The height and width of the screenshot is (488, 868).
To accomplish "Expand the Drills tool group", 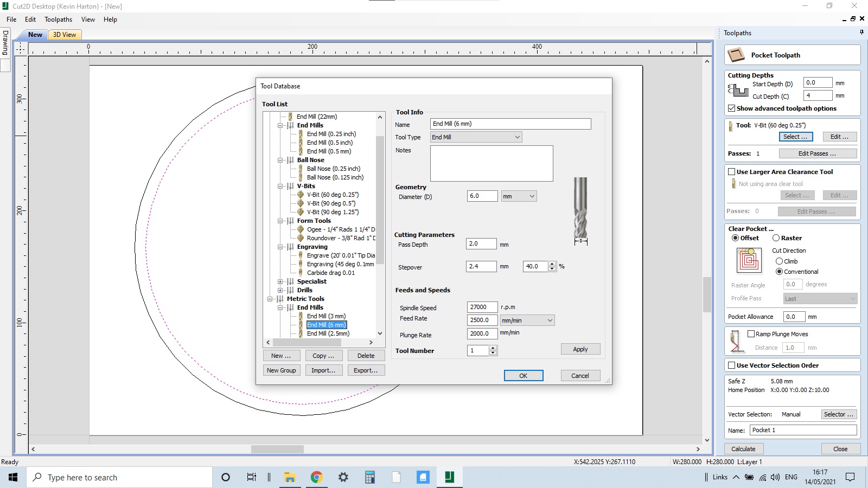I will [280, 290].
